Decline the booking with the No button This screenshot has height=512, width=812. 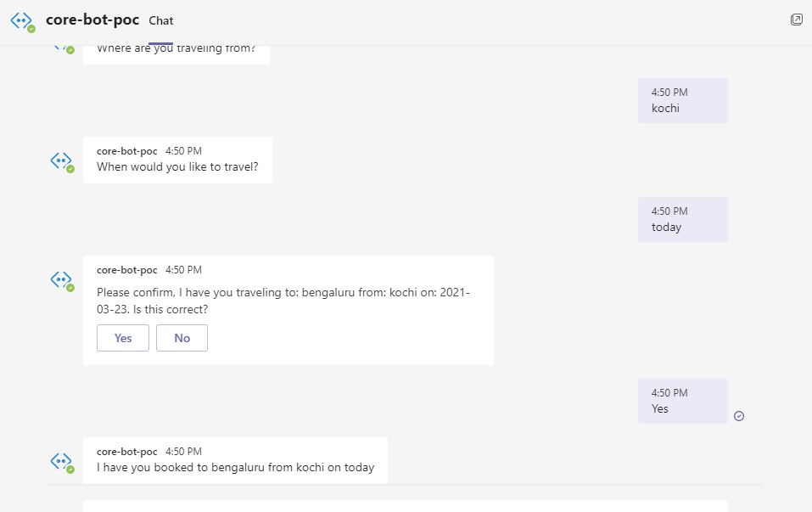tap(182, 338)
